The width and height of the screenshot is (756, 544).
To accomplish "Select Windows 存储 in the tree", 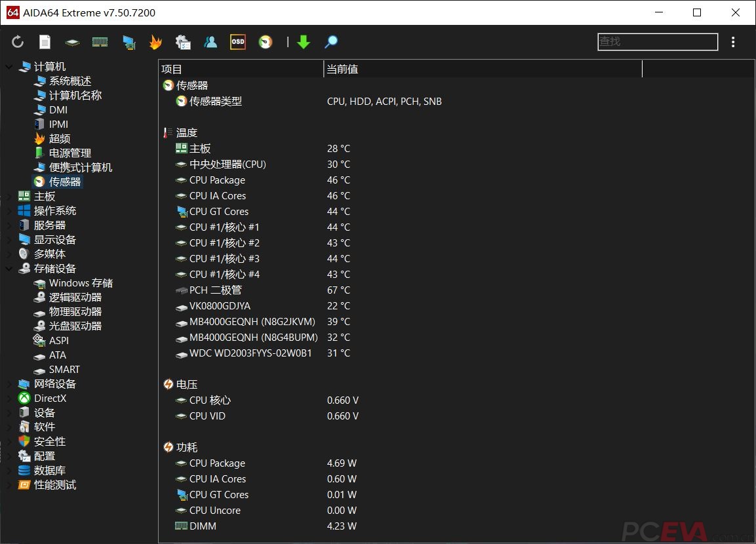I will [x=81, y=283].
